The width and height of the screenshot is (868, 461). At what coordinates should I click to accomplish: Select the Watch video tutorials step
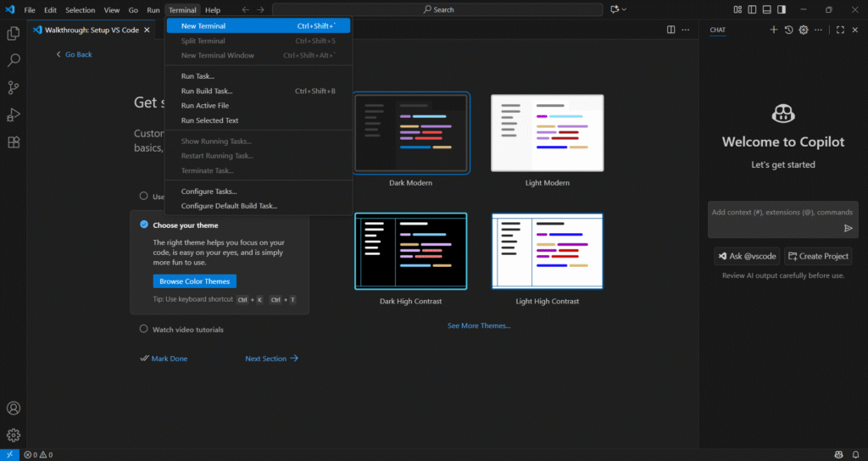pos(187,329)
